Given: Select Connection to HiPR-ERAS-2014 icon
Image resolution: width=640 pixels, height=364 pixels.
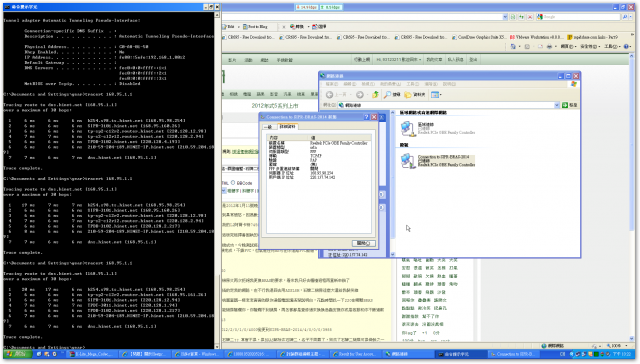Looking at the screenshot, I should [408, 161].
